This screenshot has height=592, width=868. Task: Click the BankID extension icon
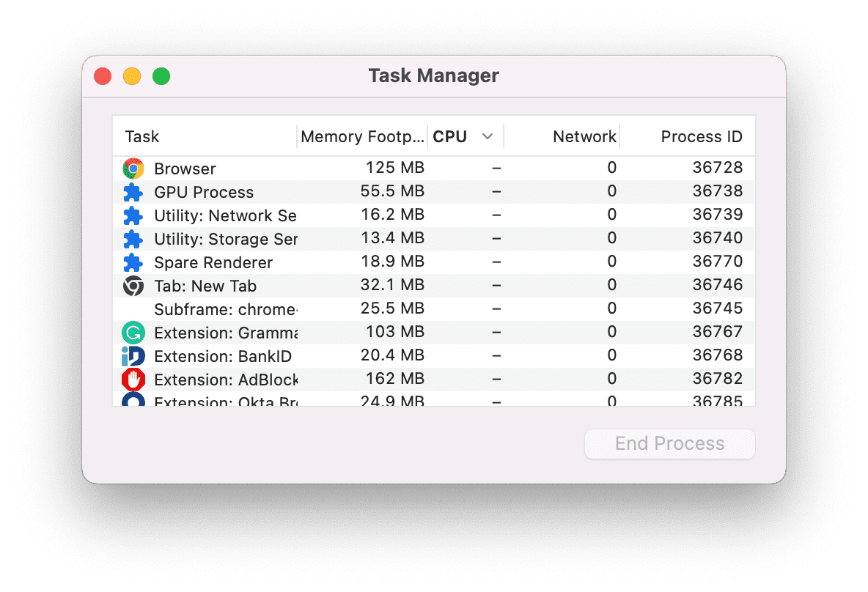pos(133,356)
